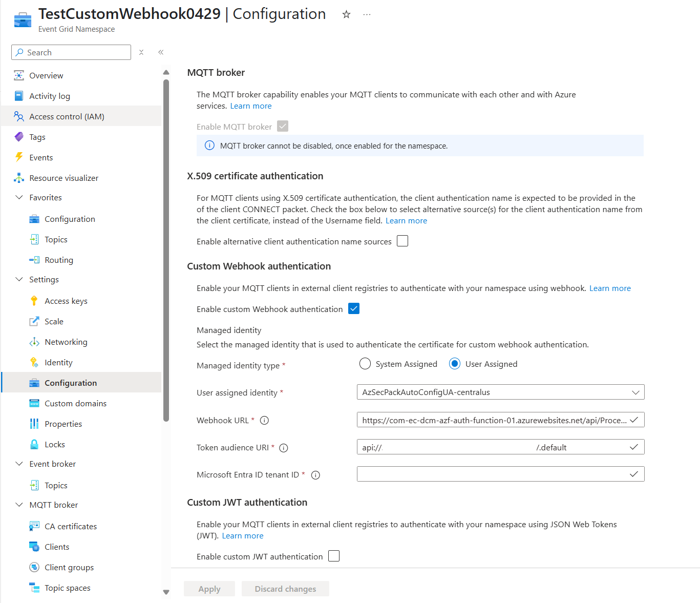
Task: Click the Apply button
Action: click(x=209, y=589)
